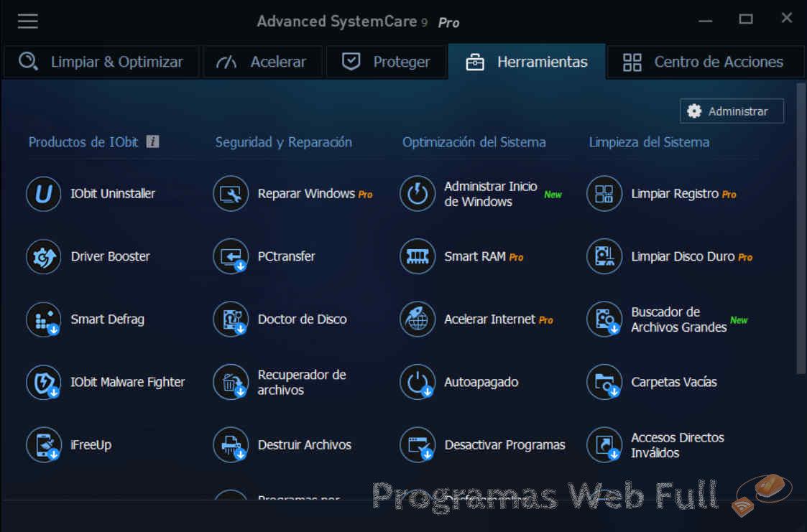807x532 pixels.
Task: Open Destruir Archivos shredder icon
Action: click(231, 444)
